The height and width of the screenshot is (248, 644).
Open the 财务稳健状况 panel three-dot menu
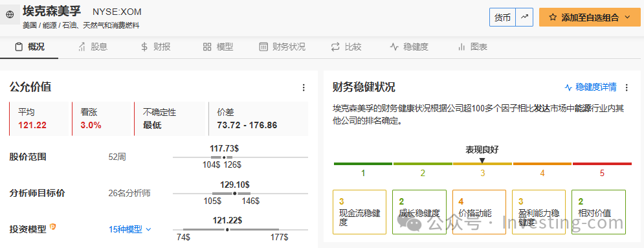pyautogui.click(x=627, y=87)
